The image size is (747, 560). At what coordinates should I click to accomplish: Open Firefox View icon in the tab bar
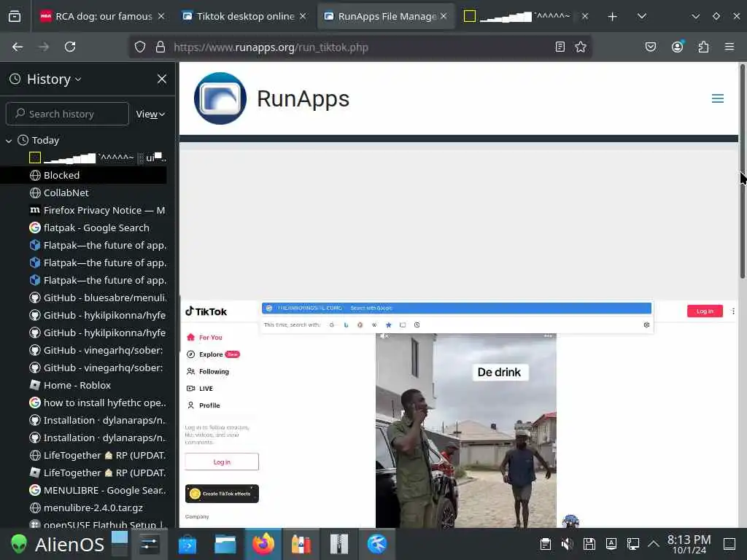point(15,16)
